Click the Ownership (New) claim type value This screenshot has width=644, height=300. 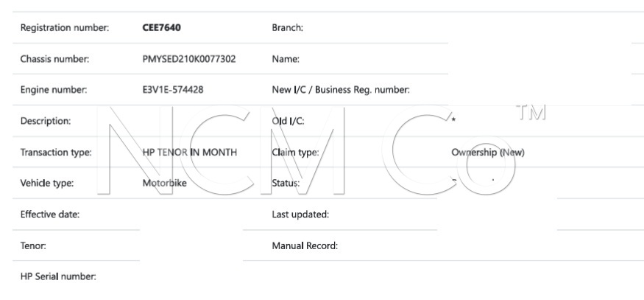[487, 153]
